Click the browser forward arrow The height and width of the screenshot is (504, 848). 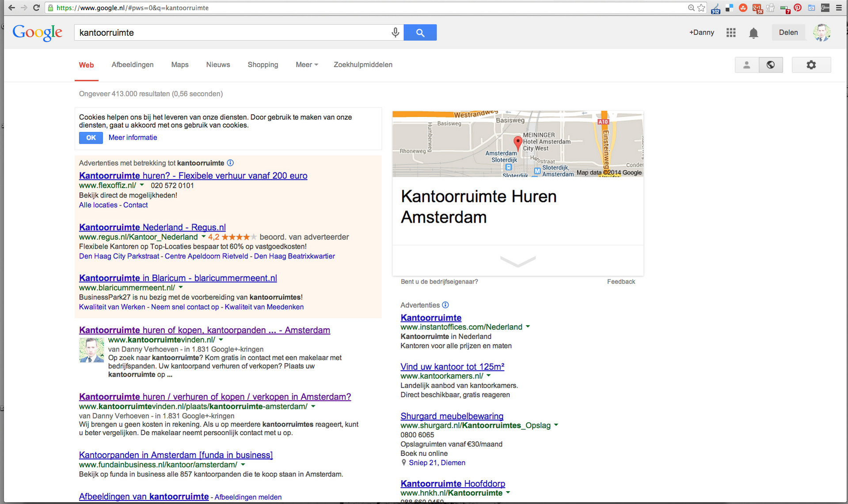tap(24, 8)
